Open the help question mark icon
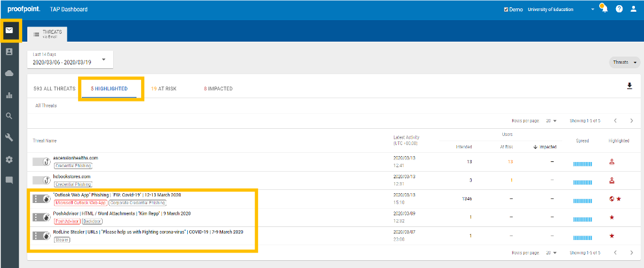This screenshot has height=268, width=644. (619, 9)
